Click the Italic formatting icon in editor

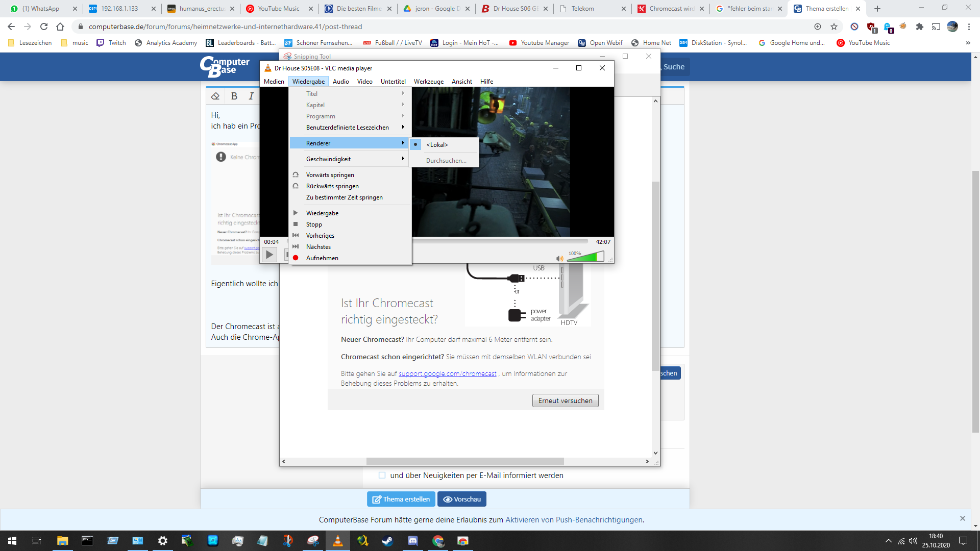251,96
